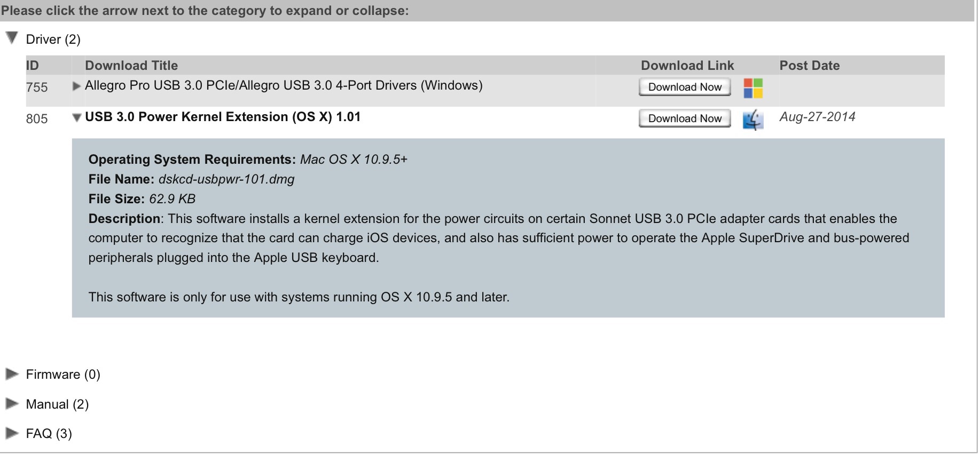Click the Download Link column header
This screenshot has width=980, height=454.
(687, 66)
